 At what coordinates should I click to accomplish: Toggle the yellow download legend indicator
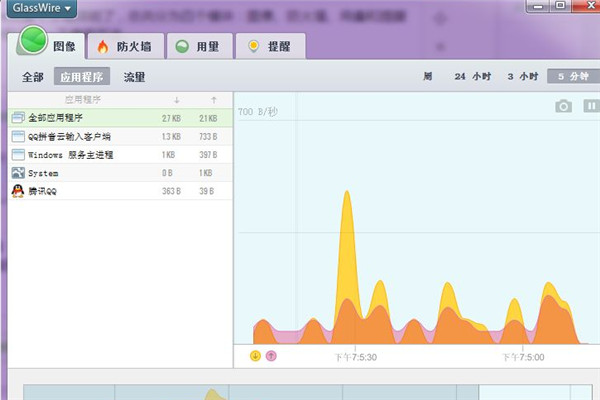pos(255,356)
